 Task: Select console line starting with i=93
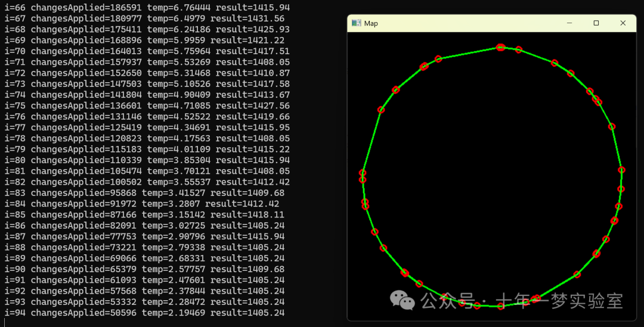click(144, 302)
